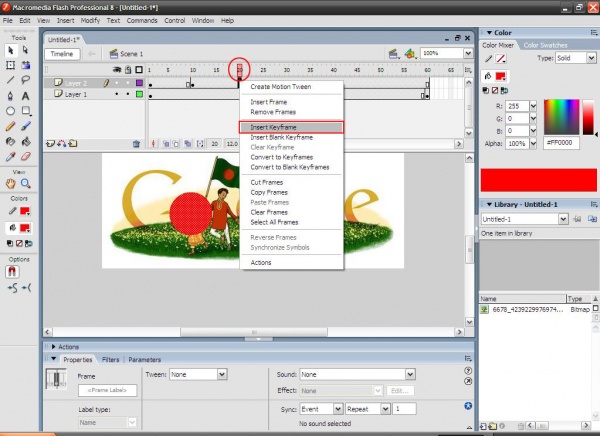Image resolution: width=600 pixels, height=436 pixels.
Task: Choose Insert Keyframe from context menu
Action: [291, 127]
